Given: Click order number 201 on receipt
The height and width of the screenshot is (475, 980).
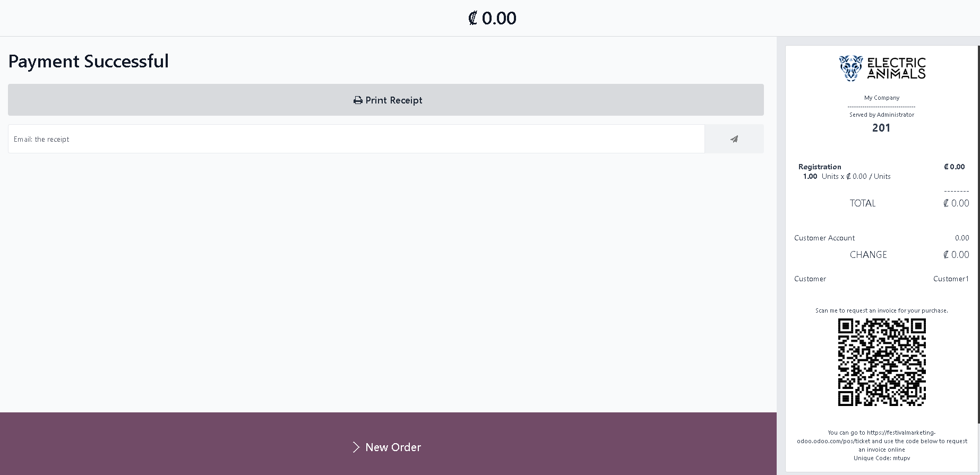Looking at the screenshot, I should click(x=881, y=128).
